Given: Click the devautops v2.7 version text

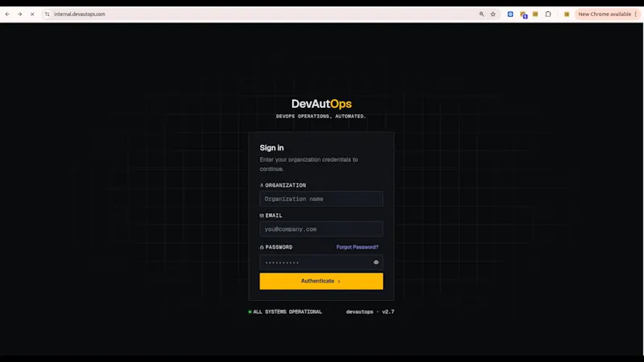Looking at the screenshot, I should [370, 312].
